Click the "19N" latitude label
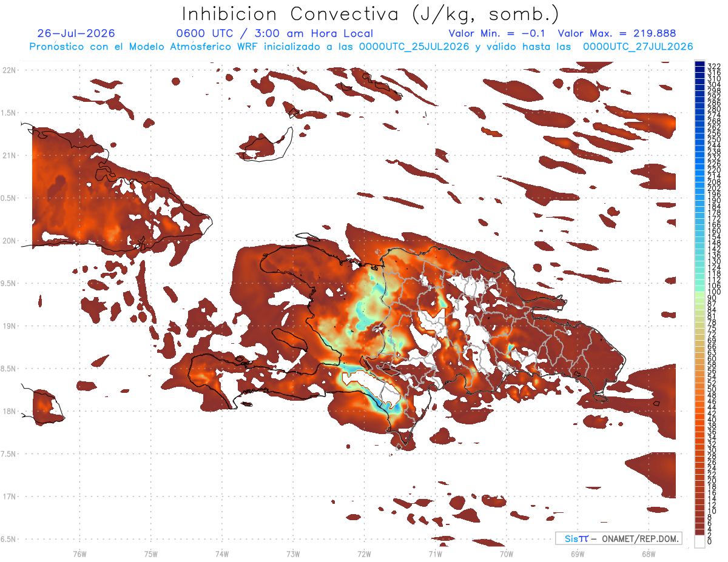The image size is (728, 562). click(x=9, y=326)
